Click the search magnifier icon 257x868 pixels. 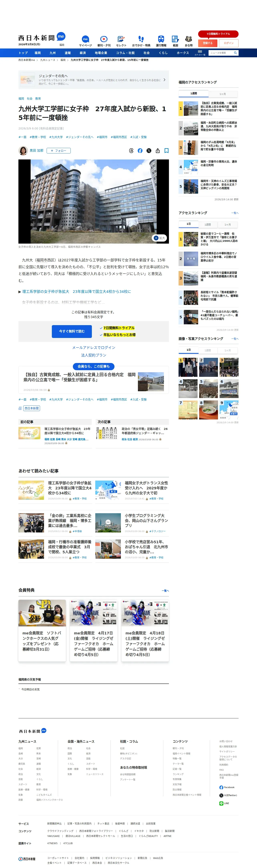click(235, 53)
